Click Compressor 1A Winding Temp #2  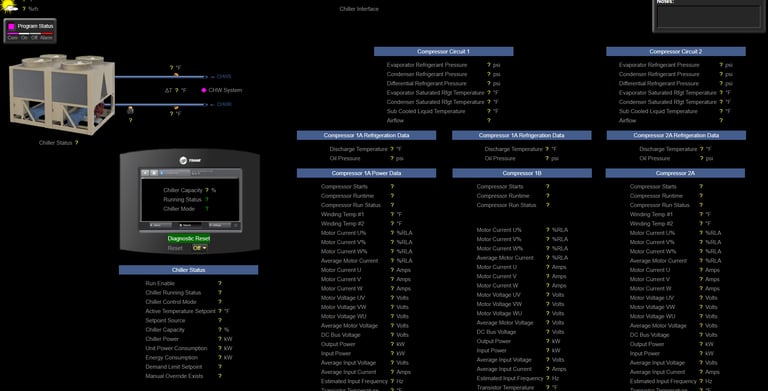(x=361, y=224)
